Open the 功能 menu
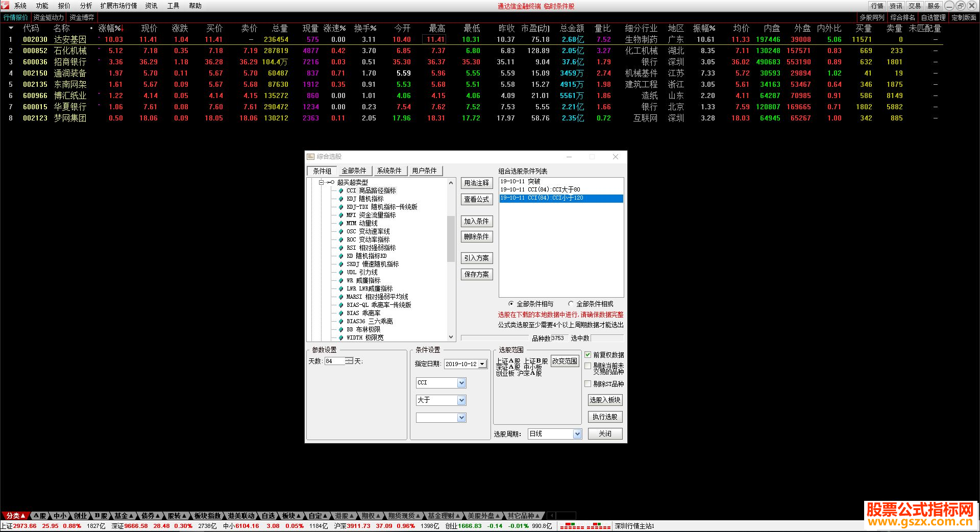980x532 pixels. point(42,6)
